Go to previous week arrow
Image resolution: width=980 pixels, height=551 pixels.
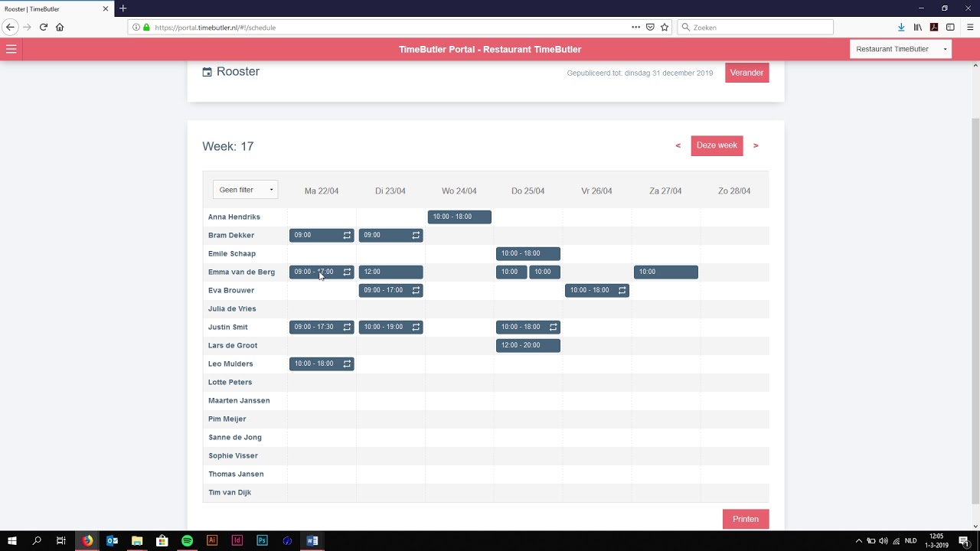678,145
